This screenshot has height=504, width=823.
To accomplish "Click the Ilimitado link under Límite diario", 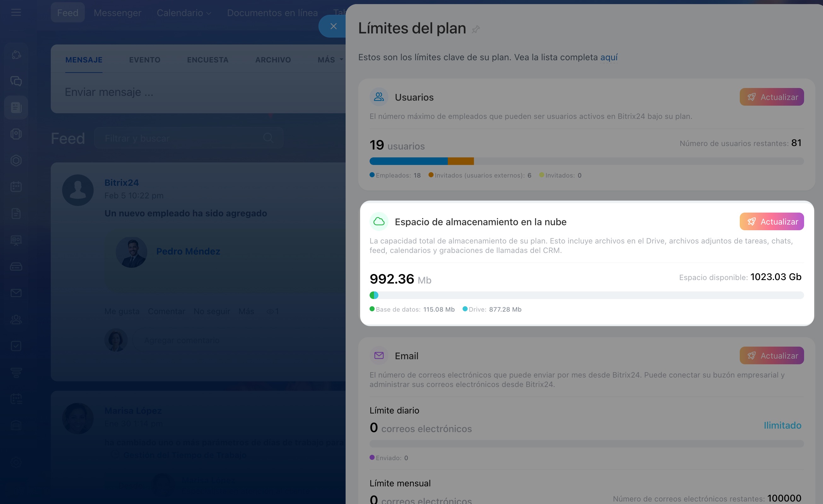I will [782, 425].
